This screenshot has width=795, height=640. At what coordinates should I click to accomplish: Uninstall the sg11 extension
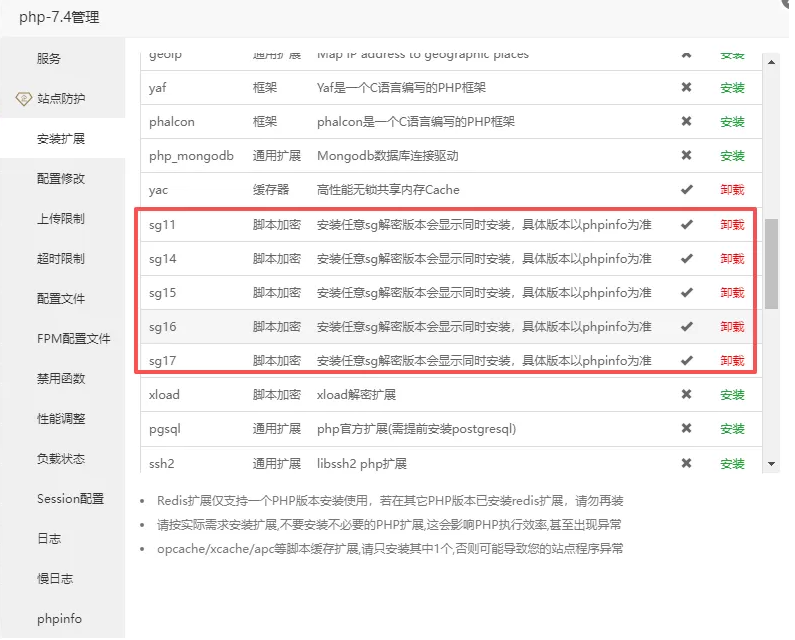point(732,225)
